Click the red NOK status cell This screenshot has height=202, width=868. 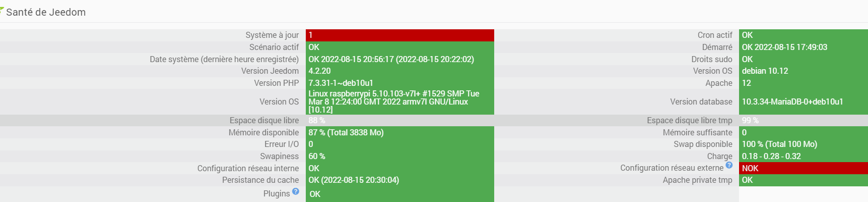point(803,168)
